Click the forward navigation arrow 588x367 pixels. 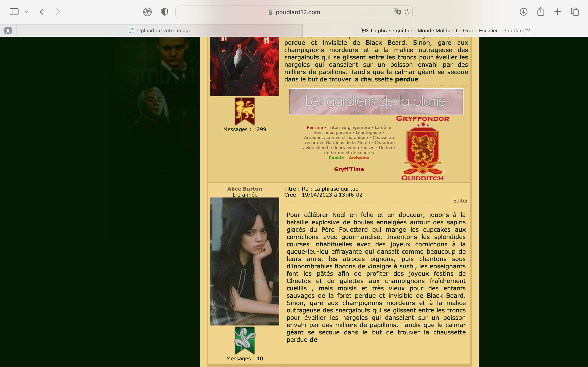click(x=58, y=12)
